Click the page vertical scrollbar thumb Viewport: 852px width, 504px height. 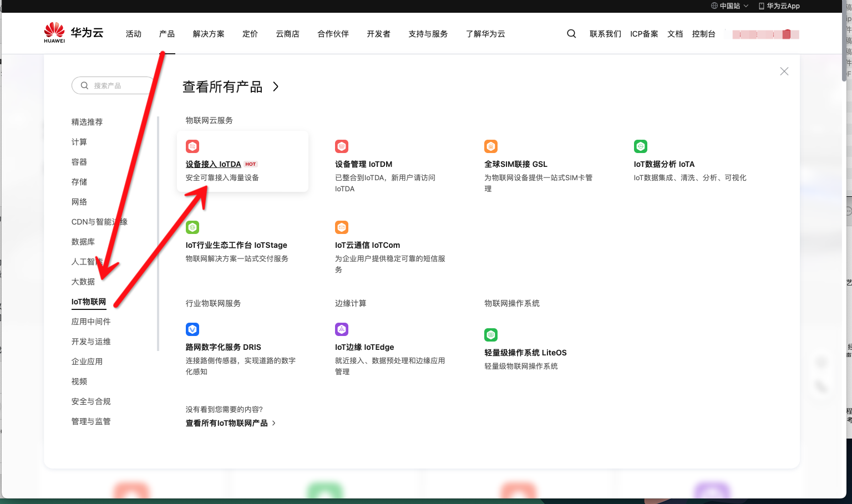[844, 42]
